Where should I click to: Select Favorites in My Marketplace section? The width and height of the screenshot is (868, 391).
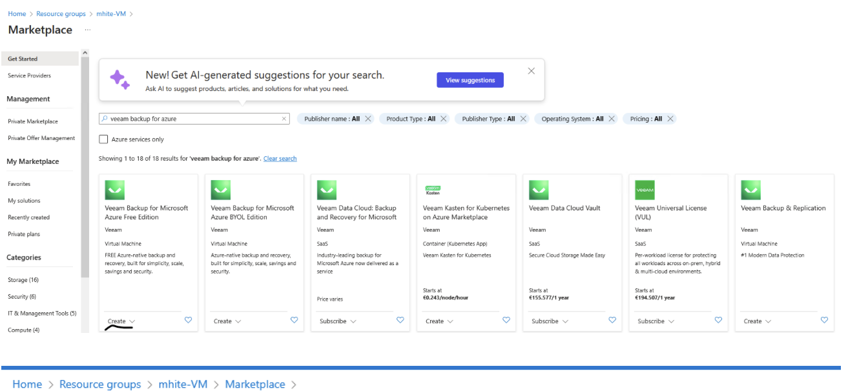pyautogui.click(x=19, y=184)
